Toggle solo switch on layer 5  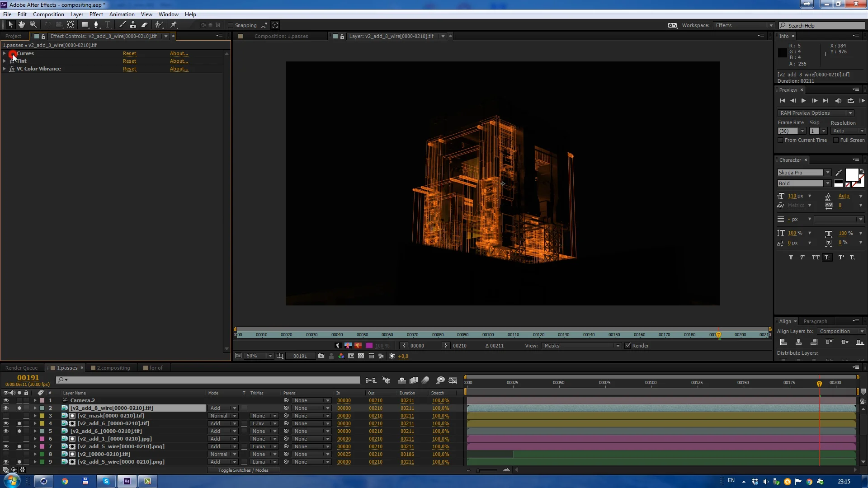(x=19, y=431)
